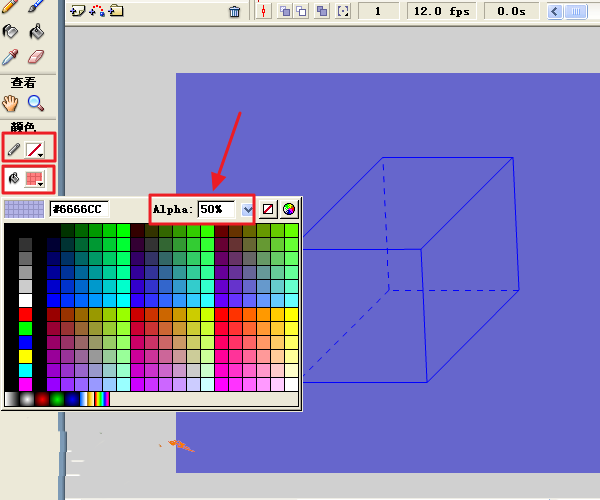600x500 pixels.
Task: Click the Insert Layer icon
Action: point(77,11)
